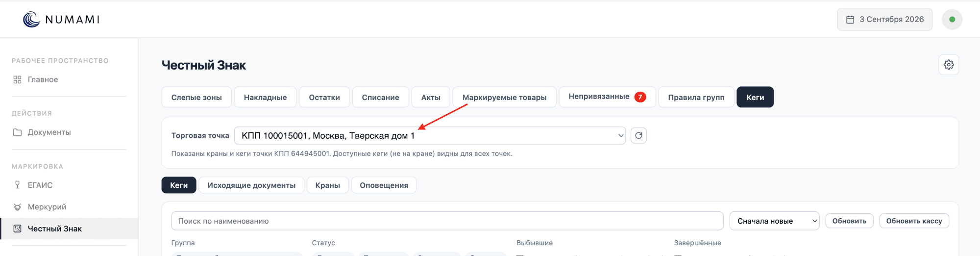Open ЕГАИС in sidebar
Screen dimensions: 980x256
(69, 185)
